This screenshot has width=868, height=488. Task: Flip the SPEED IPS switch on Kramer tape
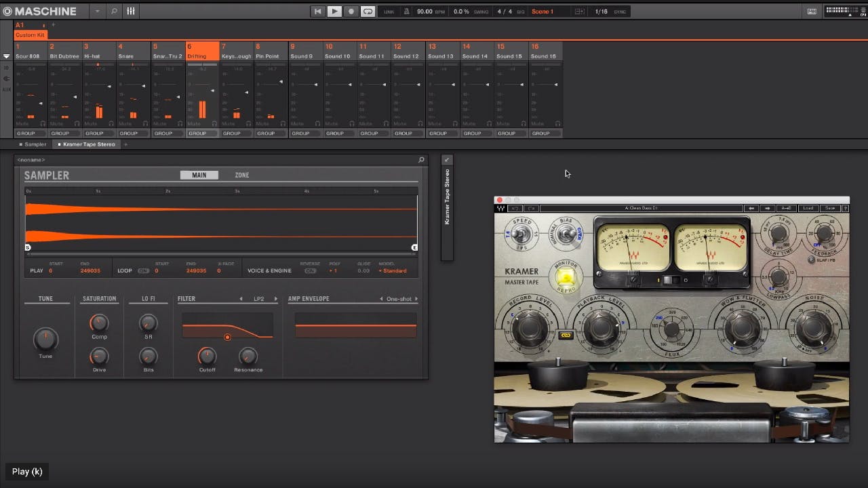[x=521, y=235]
